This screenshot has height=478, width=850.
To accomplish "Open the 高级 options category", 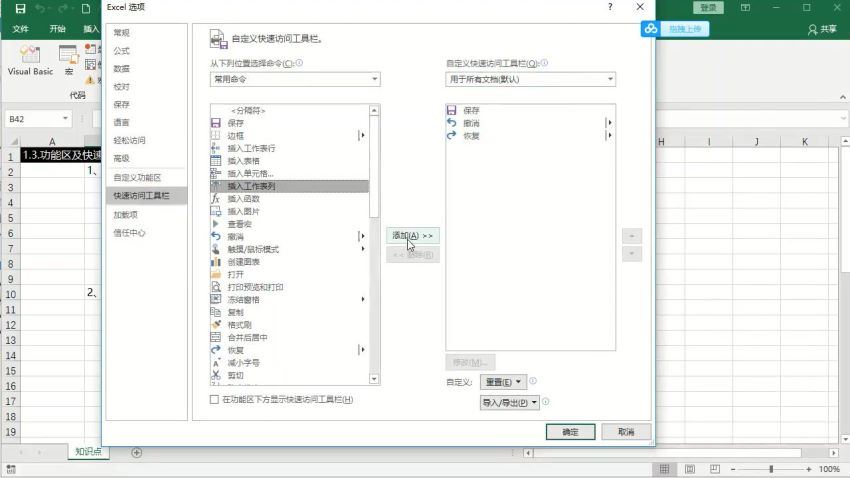I will pyautogui.click(x=146, y=158).
